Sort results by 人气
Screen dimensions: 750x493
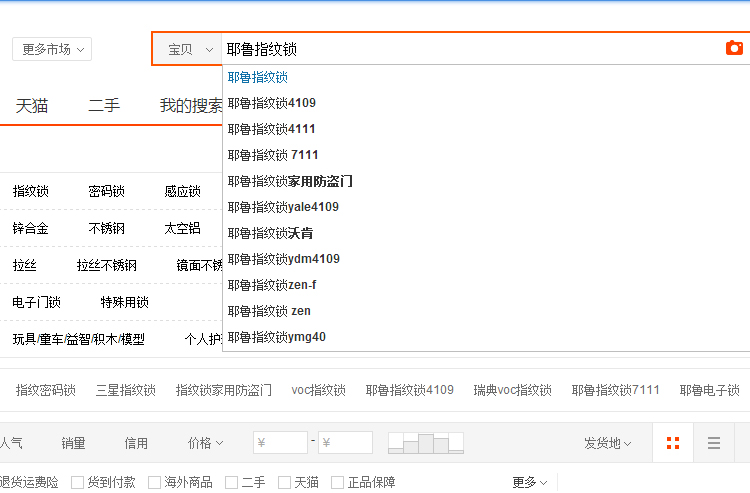tap(11, 443)
